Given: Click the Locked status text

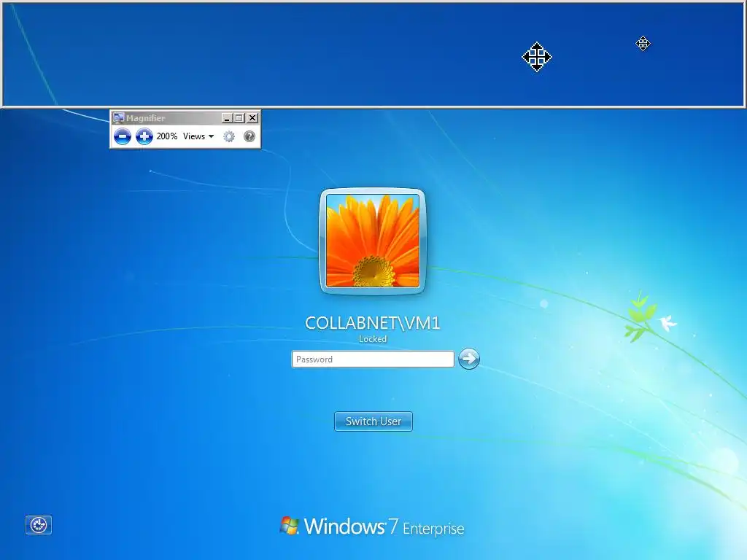Looking at the screenshot, I should tap(373, 339).
